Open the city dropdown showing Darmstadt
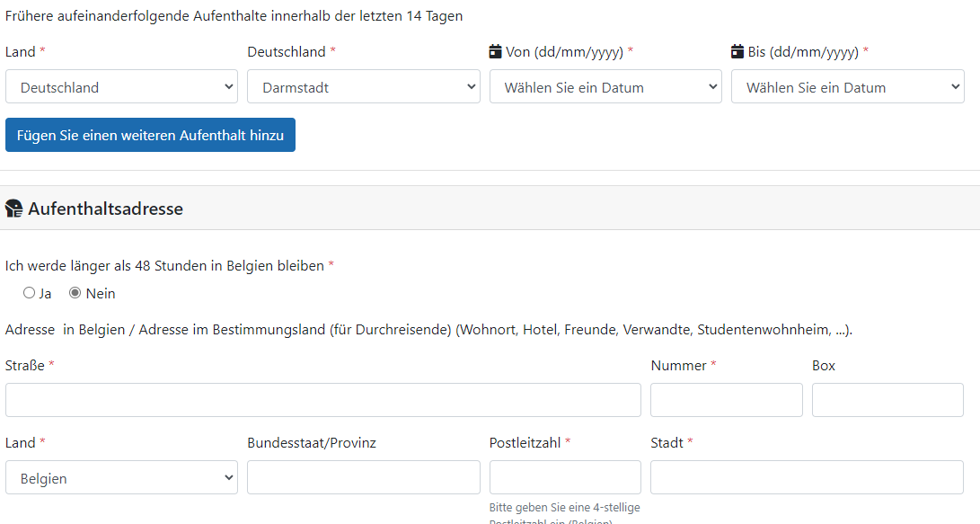This screenshot has height=524, width=980. point(363,87)
